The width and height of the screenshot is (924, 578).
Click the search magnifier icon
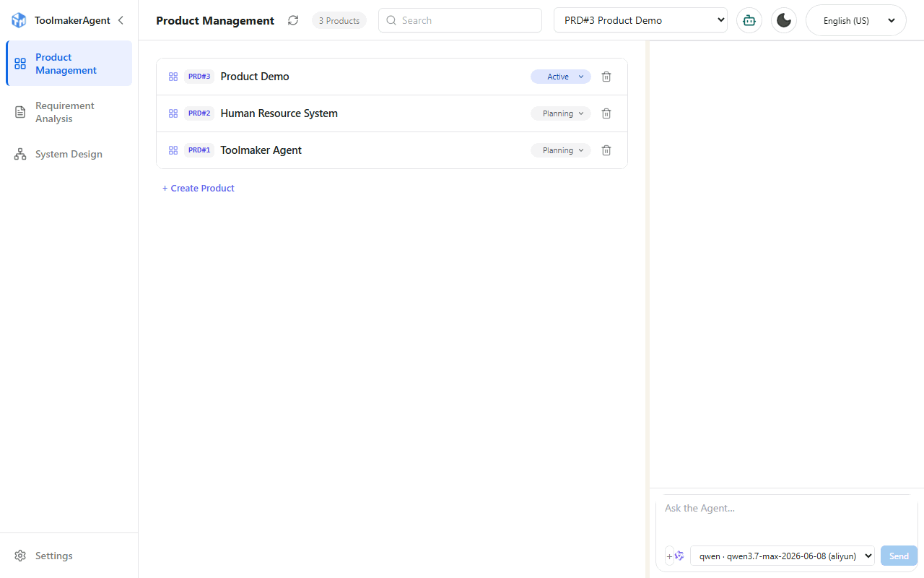391,20
